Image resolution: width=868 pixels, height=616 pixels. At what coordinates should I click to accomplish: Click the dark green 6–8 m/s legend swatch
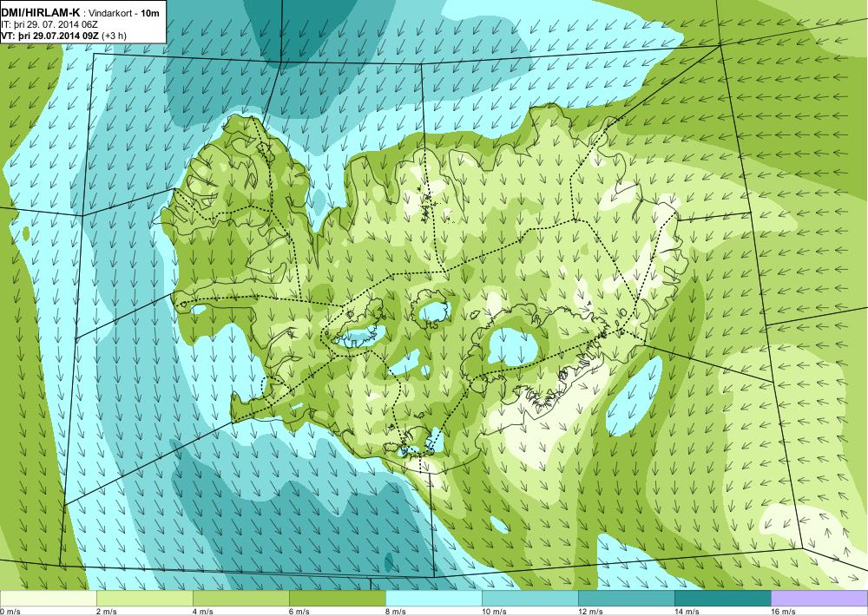(337, 599)
